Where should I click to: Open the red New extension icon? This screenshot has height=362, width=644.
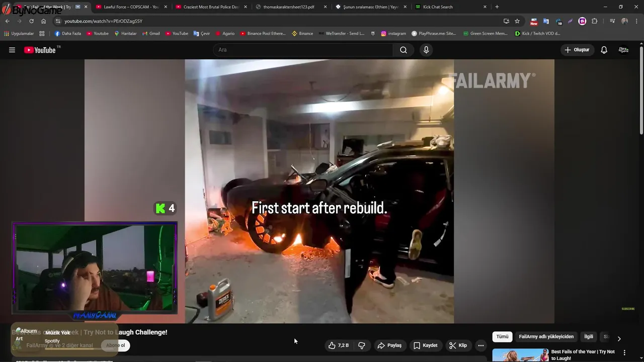click(x=534, y=21)
